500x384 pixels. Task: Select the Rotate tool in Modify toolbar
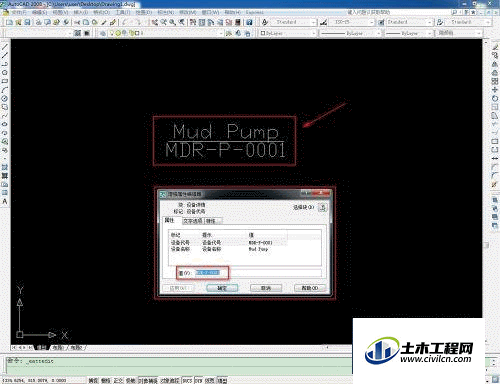[495, 98]
